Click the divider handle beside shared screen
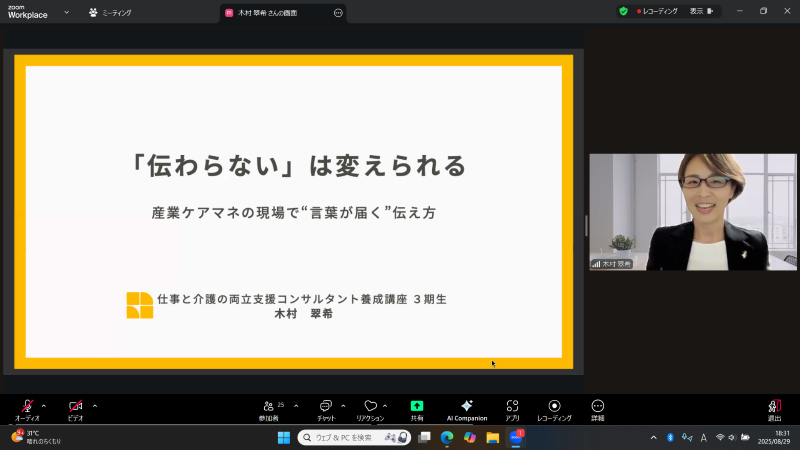 click(586, 224)
